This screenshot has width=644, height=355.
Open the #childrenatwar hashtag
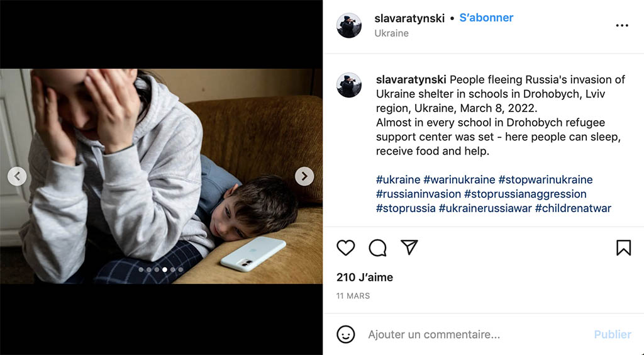click(x=573, y=208)
